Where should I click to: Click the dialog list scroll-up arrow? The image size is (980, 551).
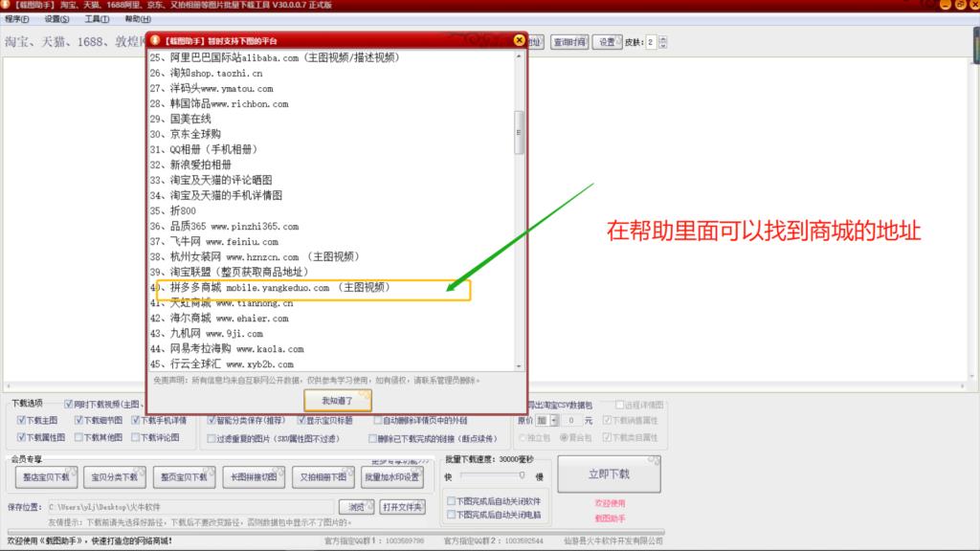pyautogui.click(x=519, y=56)
